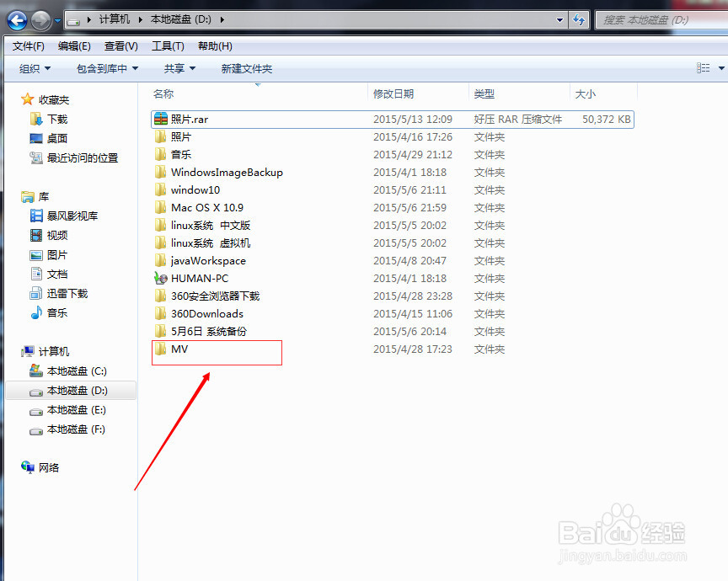Screen dimensions: 728x581
Task: Open the 查看(V) menu
Action: (x=120, y=46)
